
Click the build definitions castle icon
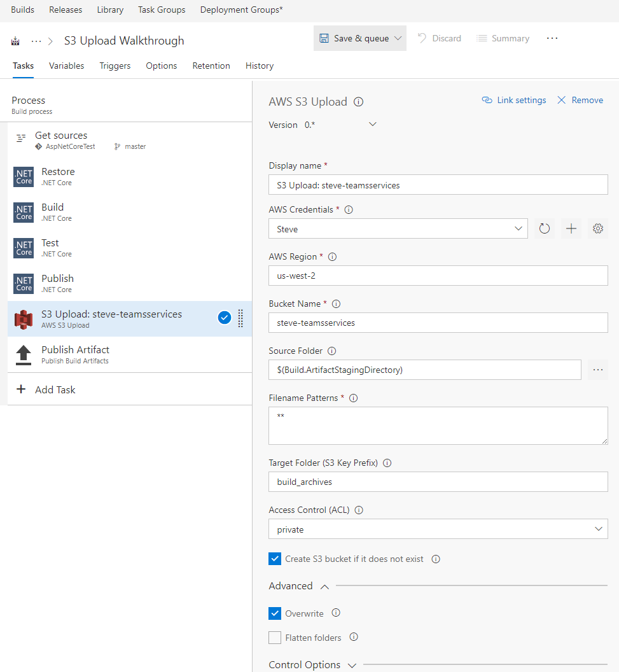pos(15,41)
